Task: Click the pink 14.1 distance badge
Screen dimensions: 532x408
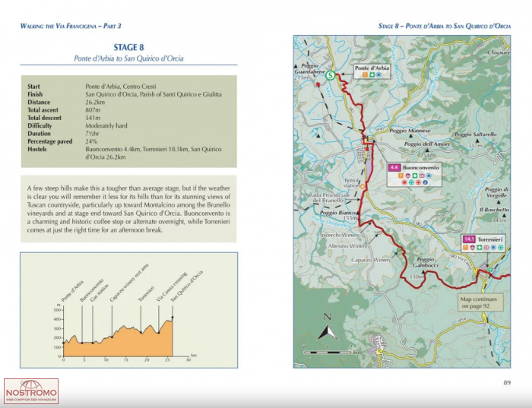Action: (469, 239)
